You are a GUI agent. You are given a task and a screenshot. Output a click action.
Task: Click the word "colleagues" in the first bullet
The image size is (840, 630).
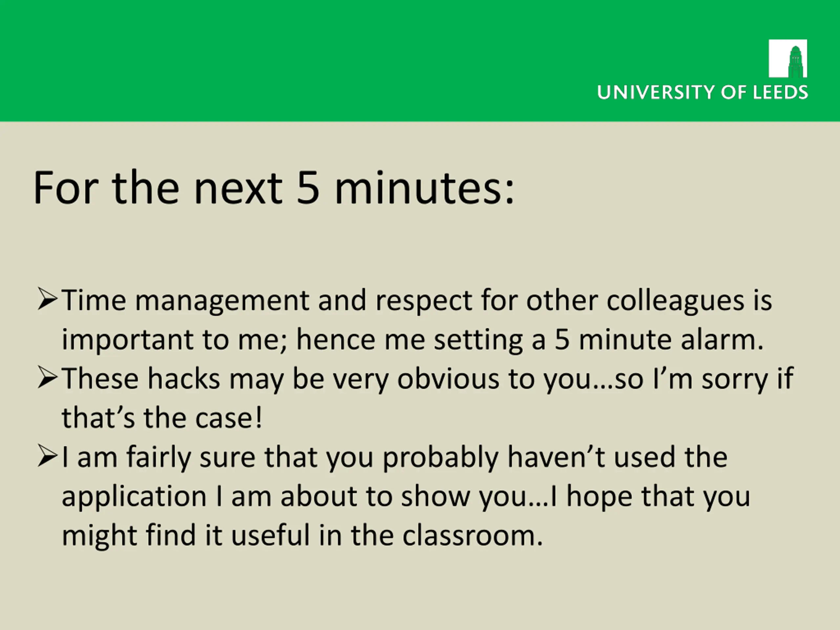click(675, 300)
